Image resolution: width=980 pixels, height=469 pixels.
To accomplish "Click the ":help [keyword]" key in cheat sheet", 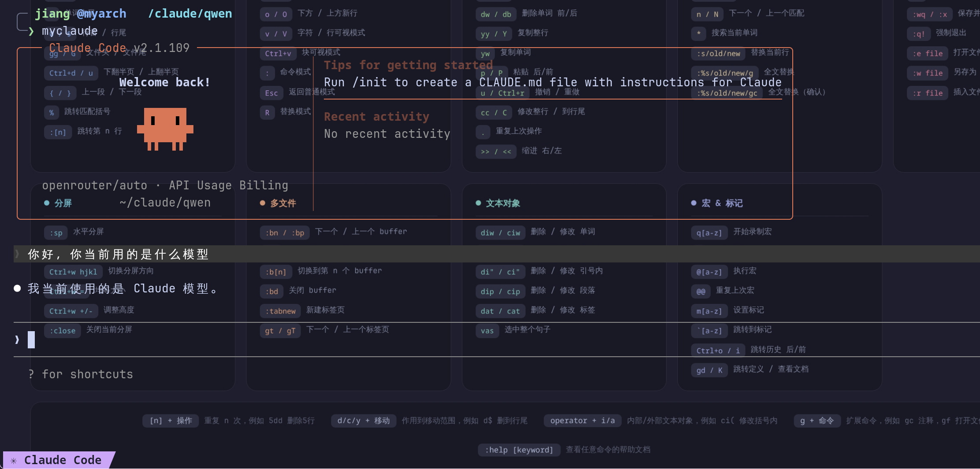I will (519, 450).
